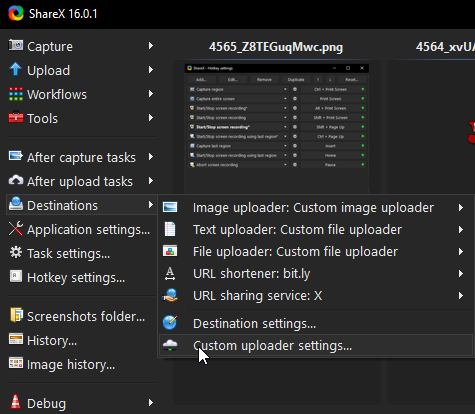475x414 pixels.
Task: Open the Hotkey settings... menu item label
Action: [x=76, y=278]
